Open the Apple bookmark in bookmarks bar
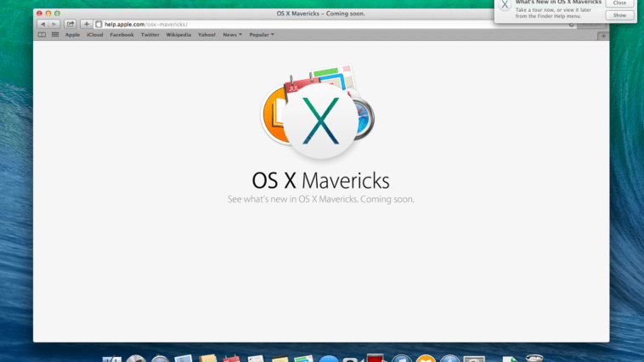Screen dimensions: 644x362 (72, 35)
